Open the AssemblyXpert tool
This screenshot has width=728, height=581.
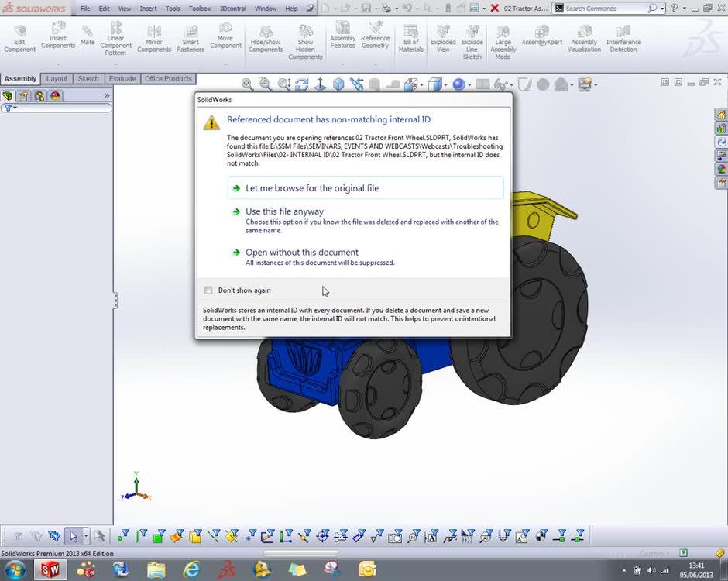(x=542, y=36)
